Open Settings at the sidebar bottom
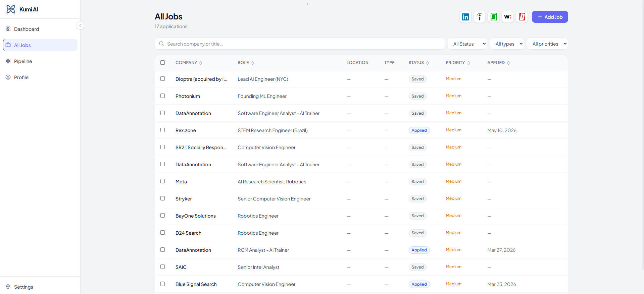 (x=40, y=287)
